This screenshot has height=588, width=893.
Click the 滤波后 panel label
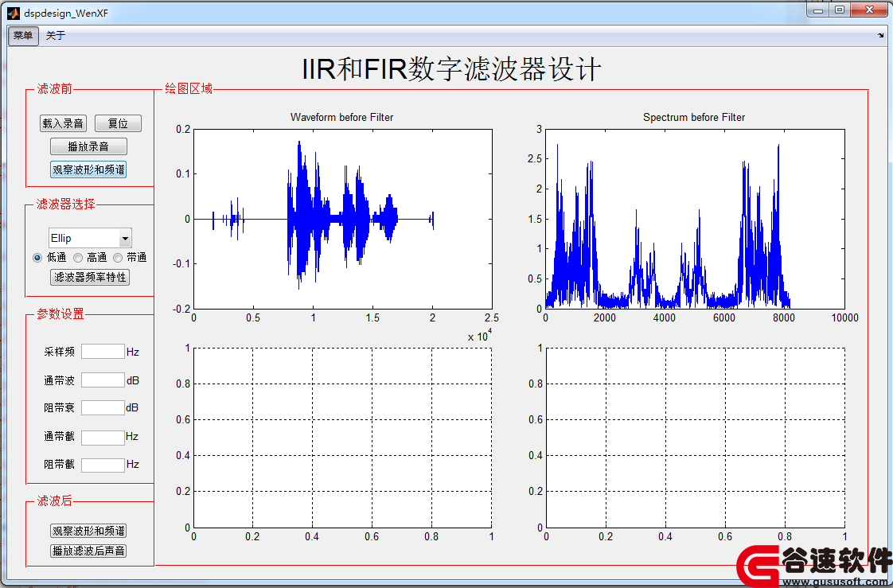tap(55, 501)
